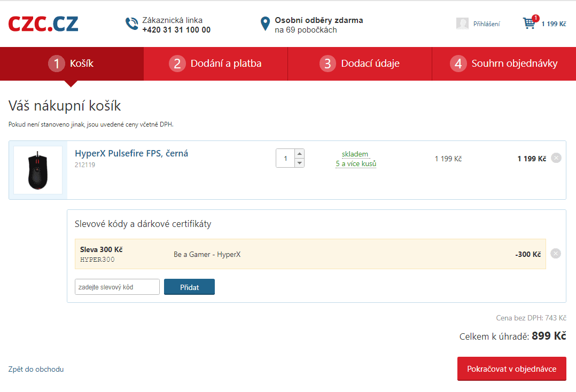
Task: Click Osobní odběry zdarma link
Action: coord(319,20)
